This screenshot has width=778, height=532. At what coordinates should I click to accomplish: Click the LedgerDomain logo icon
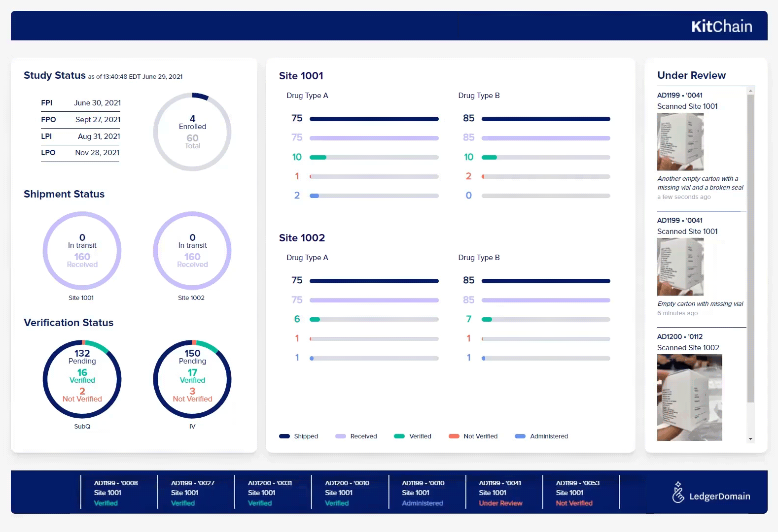point(678,492)
